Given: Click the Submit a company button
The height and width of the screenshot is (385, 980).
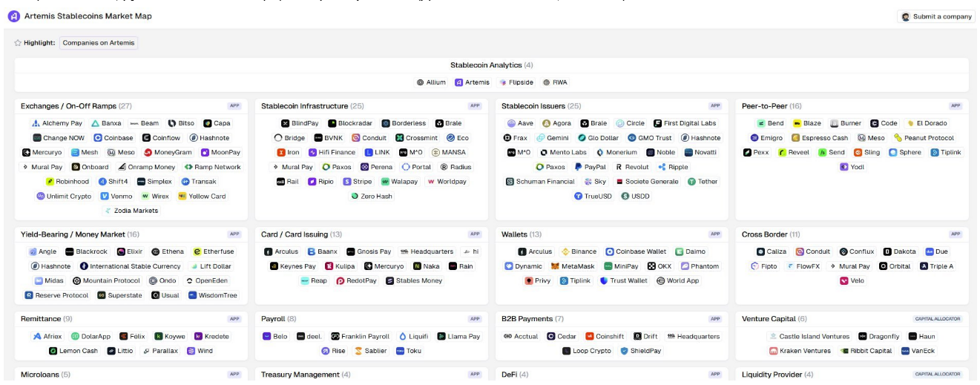Looking at the screenshot, I should pos(935,16).
